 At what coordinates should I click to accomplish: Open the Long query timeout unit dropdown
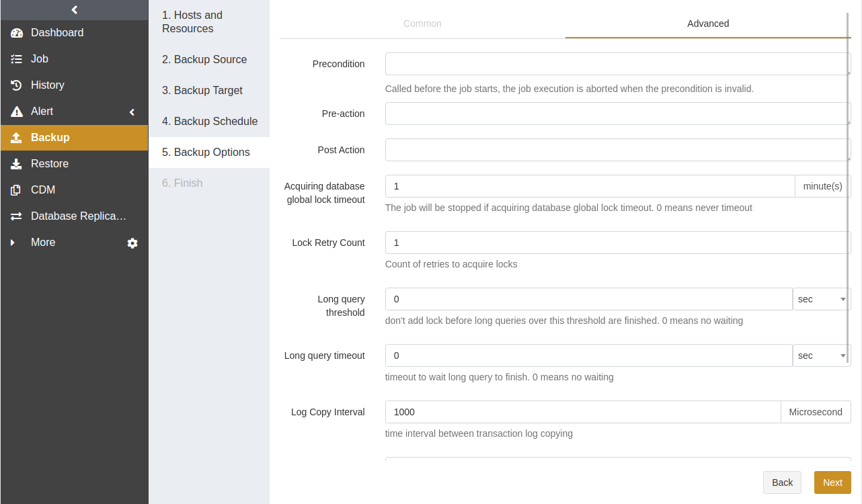tap(822, 355)
